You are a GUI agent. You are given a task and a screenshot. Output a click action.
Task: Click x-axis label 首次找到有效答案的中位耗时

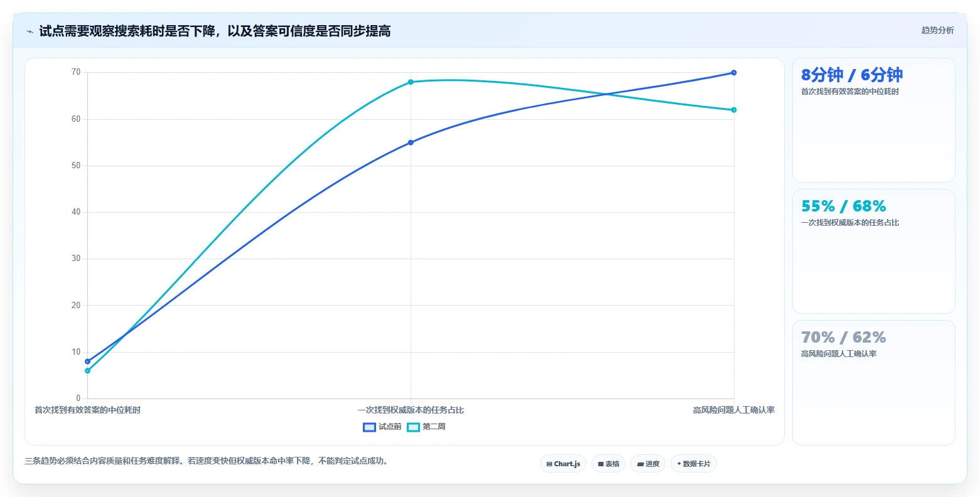coord(87,410)
